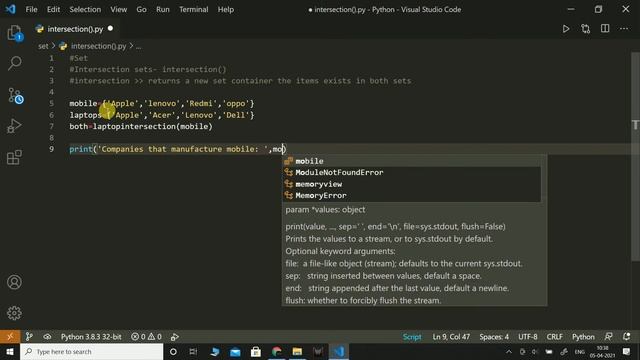Select 'memoryview' autocomplete suggestion

coord(411,184)
